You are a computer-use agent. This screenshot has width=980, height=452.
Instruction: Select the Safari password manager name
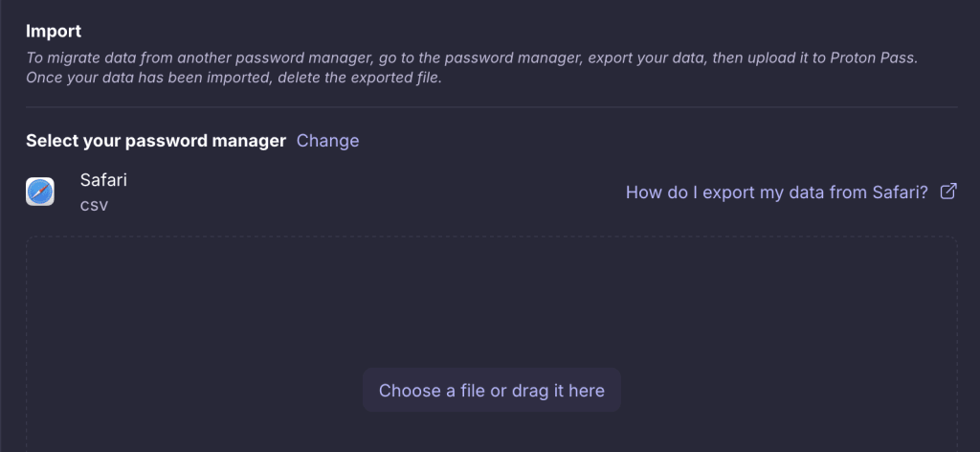point(103,180)
